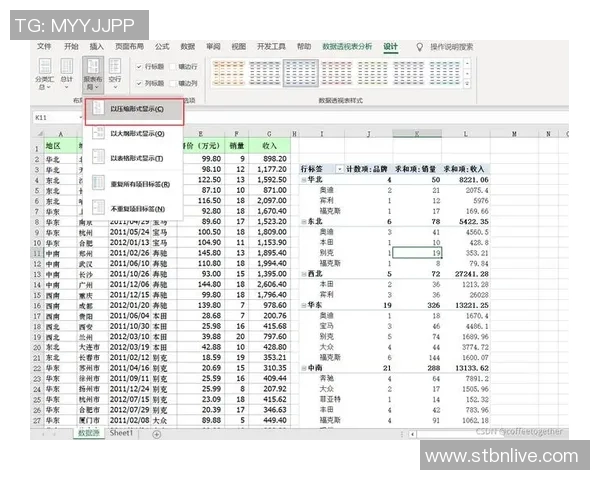
Task: Switch to the 视图 (View) tab
Action: [238, 46]
